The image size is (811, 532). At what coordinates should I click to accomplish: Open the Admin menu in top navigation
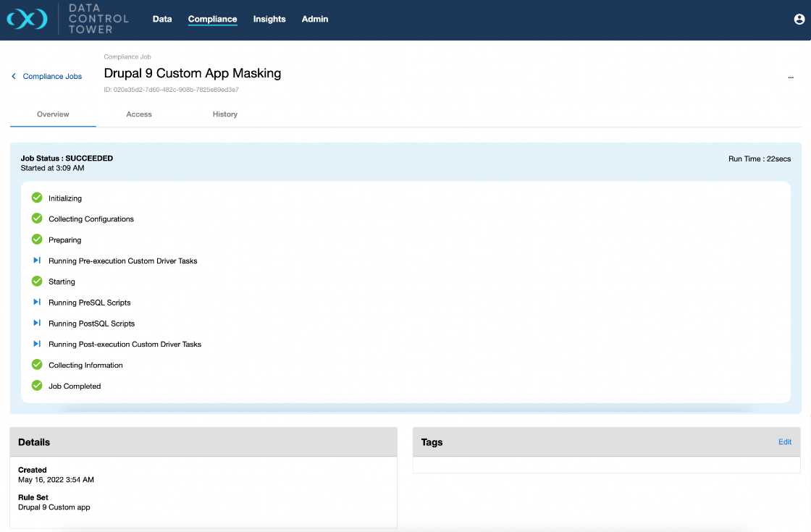[x=315, y=20]
